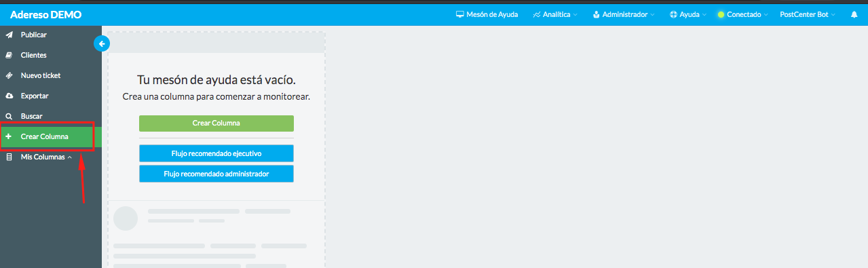Click the green Crear Columna button
The height and width of the screenshot is (268, 868).
[216, 123]
